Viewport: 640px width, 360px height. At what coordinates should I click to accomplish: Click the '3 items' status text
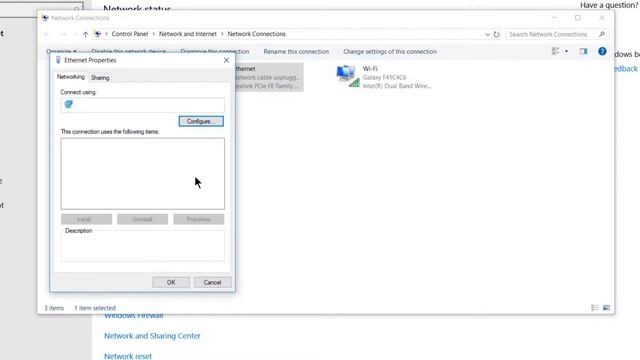click(x=54, y=308)
